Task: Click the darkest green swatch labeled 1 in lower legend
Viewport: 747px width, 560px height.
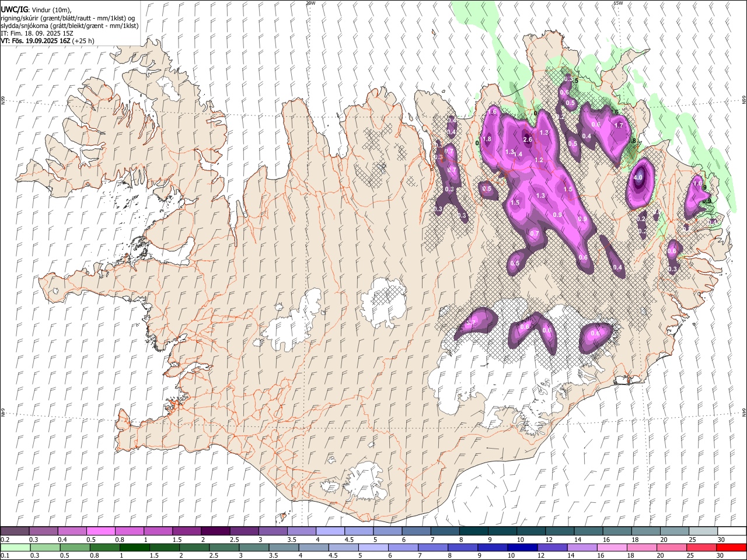Action: point(134,547)
